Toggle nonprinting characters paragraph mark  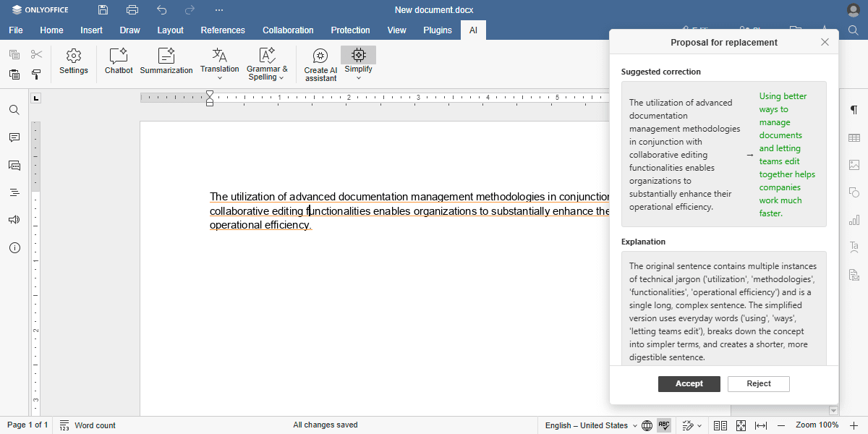(x=854, y=110)
